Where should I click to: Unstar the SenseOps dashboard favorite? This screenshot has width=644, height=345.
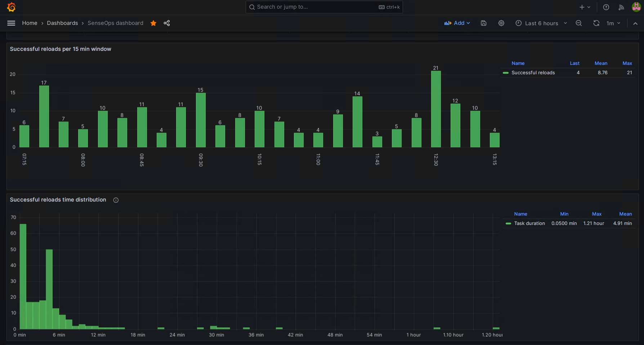tap(153, 23)
